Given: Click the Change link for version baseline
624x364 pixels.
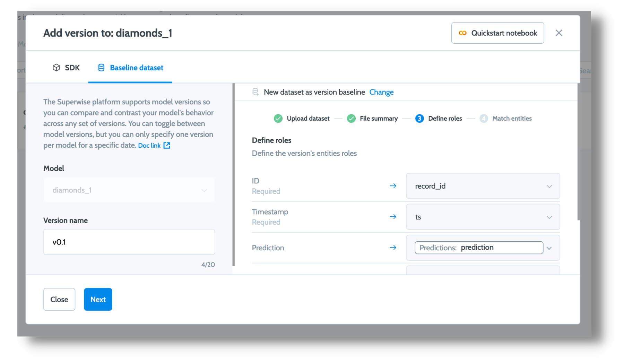Looking at the screenshot, I should [381, 92].
